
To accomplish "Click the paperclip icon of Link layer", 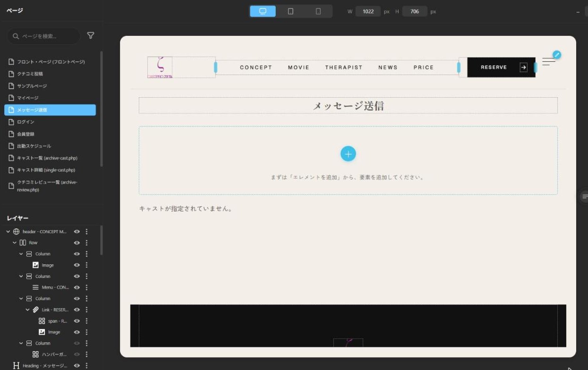I will coord(35,310).
